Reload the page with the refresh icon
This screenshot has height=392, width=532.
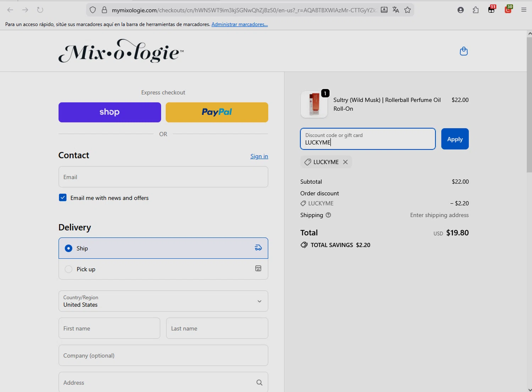click(x=40, y=10)
